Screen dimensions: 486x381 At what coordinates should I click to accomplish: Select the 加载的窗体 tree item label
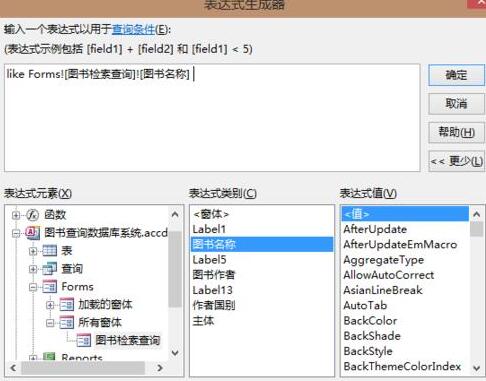(x=105, y=304)
